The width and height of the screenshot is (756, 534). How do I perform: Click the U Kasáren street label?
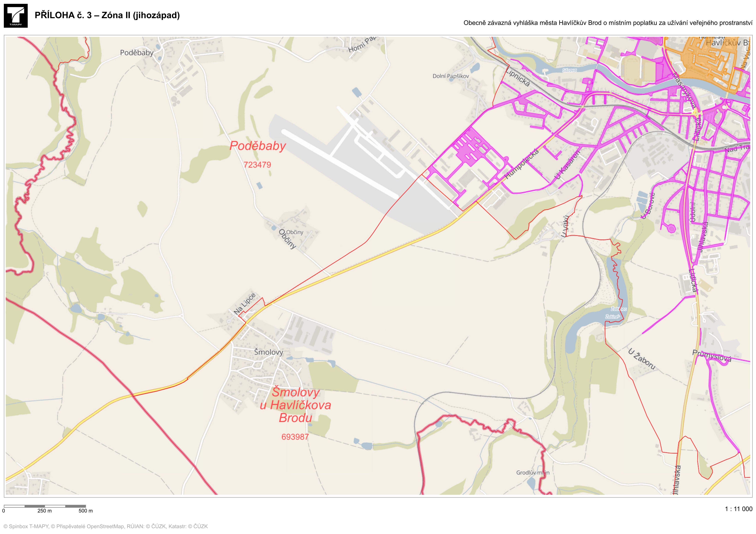tap(567, 165)
